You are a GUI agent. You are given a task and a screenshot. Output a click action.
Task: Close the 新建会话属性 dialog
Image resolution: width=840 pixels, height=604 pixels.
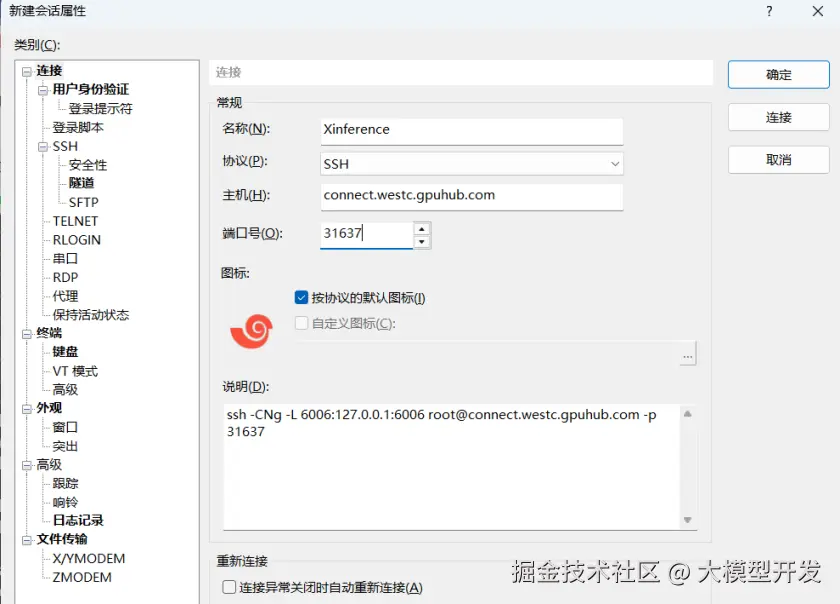tap(818, 11)
